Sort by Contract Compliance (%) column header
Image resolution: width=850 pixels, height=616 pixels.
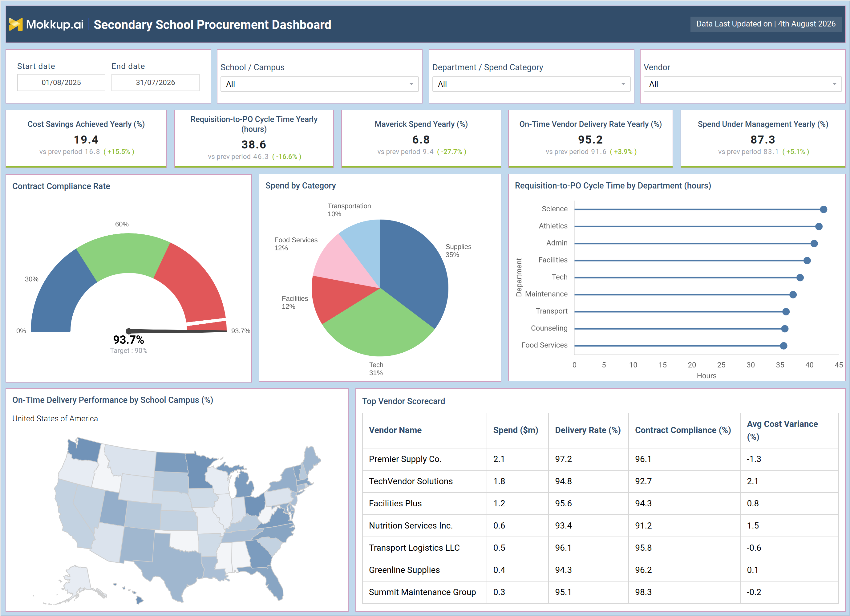click(683, 430)
